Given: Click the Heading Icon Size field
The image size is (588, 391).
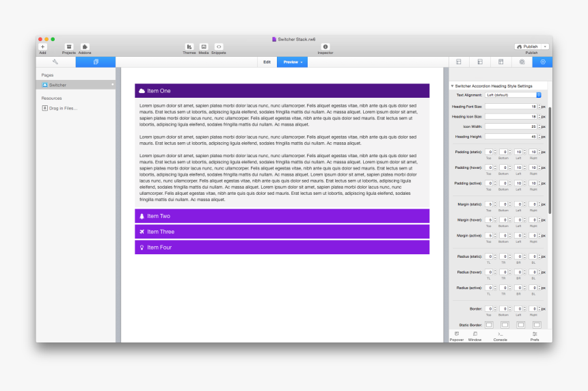Looking at the screenshot, I should coord(511,117).
